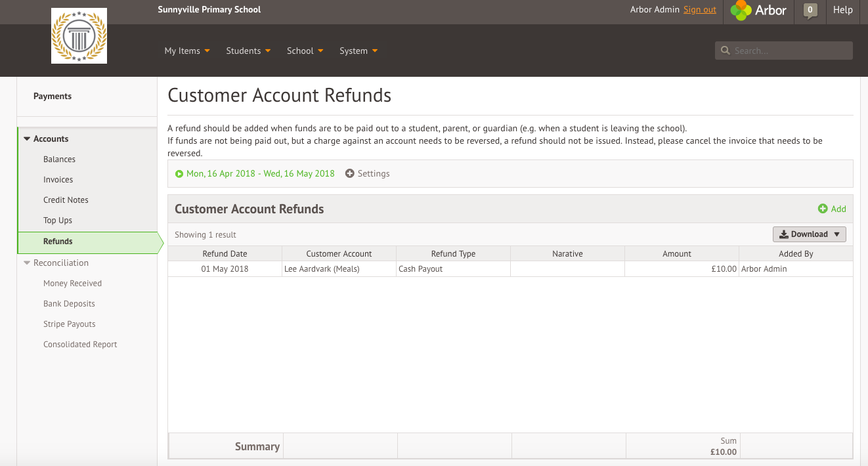This screenshot has width=868, height=466.
Task: Sort by Narrative column header
Action: click(x=567, y=254)
